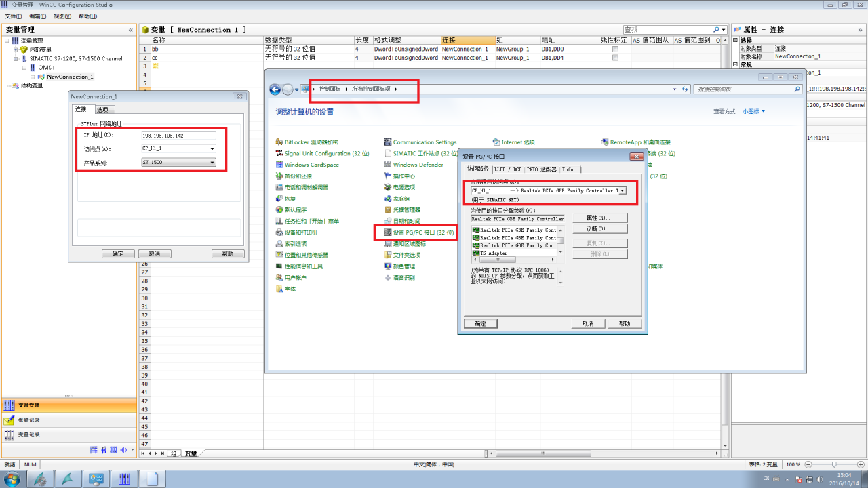Screen dimensions: 868x488
Task: Open Windows CardSpace item
Action: (x=307, y=165)
